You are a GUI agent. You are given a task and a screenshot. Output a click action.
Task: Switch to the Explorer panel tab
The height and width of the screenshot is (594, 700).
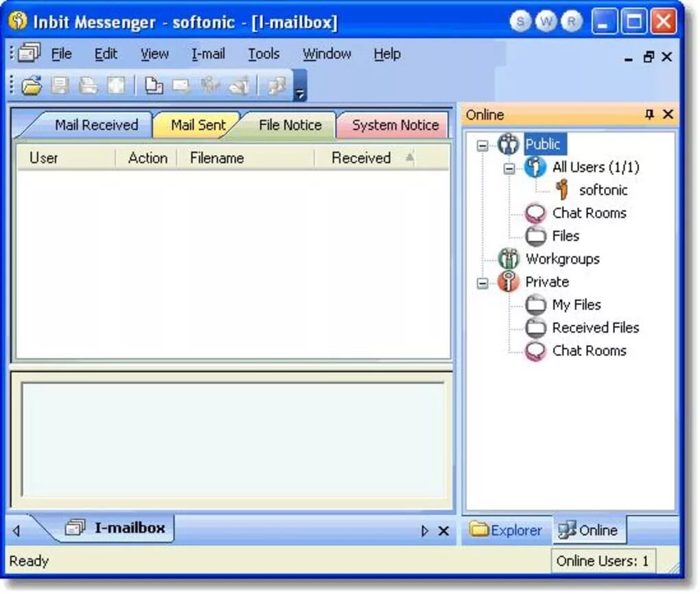[x=506, y=530]
